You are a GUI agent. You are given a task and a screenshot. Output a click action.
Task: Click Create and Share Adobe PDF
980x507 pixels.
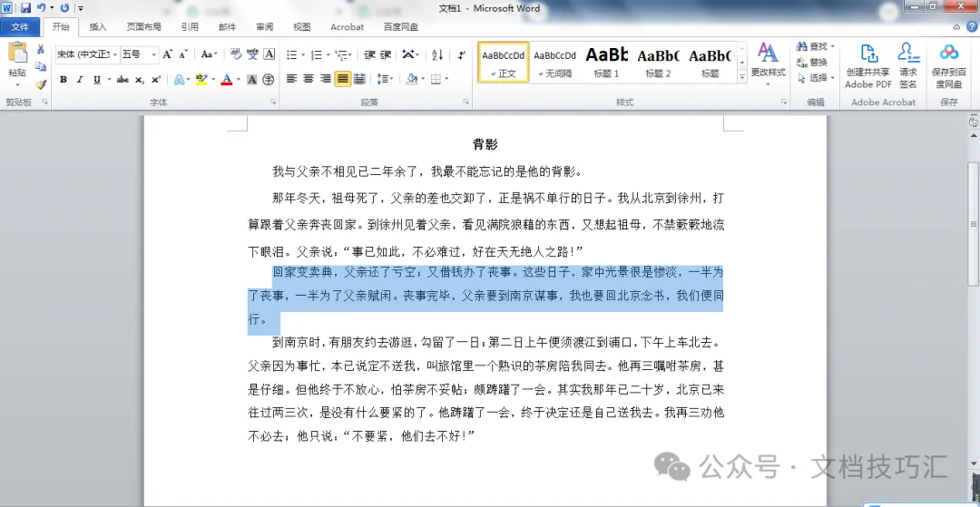point(868,66)
